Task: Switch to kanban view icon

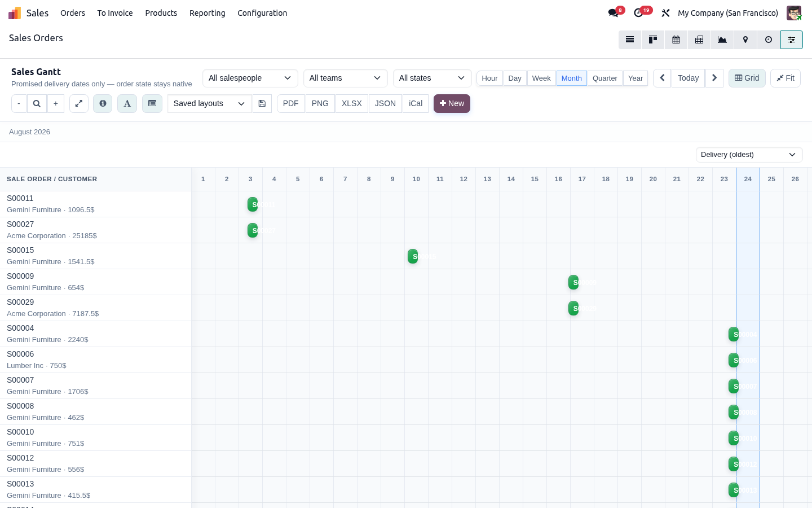Action: pyautogui.click(x=653, y=40)
